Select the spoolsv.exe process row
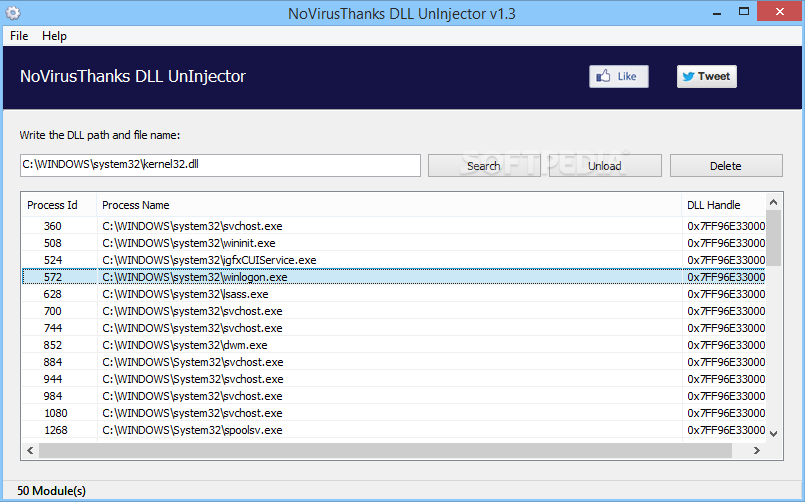 (x=393, y=430)
